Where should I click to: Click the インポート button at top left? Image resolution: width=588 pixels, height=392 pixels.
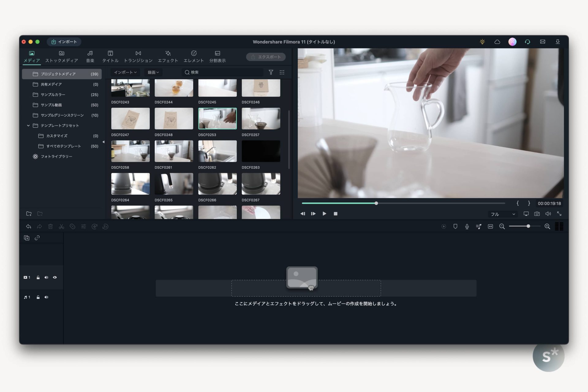pyautogui.click(x=64, y=42)
